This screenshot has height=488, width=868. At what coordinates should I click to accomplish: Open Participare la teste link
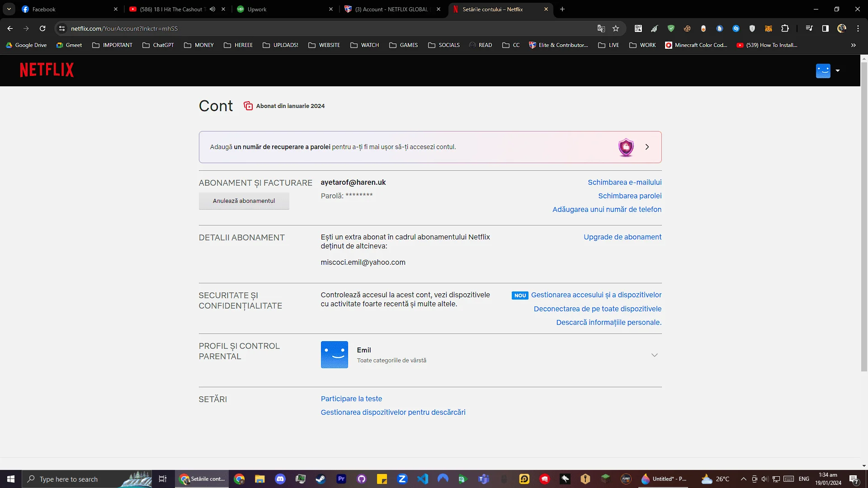[x=351, y=399]
